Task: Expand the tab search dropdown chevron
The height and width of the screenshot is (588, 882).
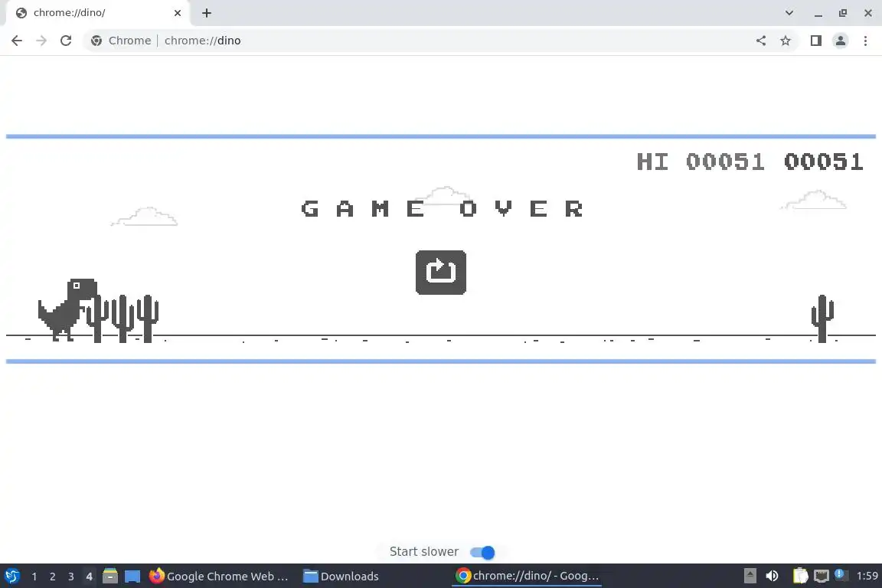Action: (789, 13)
